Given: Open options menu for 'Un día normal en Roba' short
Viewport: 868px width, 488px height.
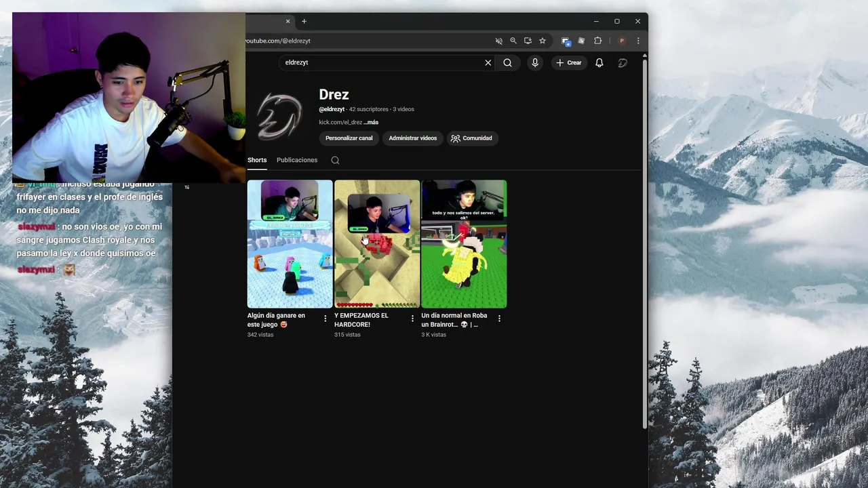Looking at the screenshot, I should [x=499, y=319].
